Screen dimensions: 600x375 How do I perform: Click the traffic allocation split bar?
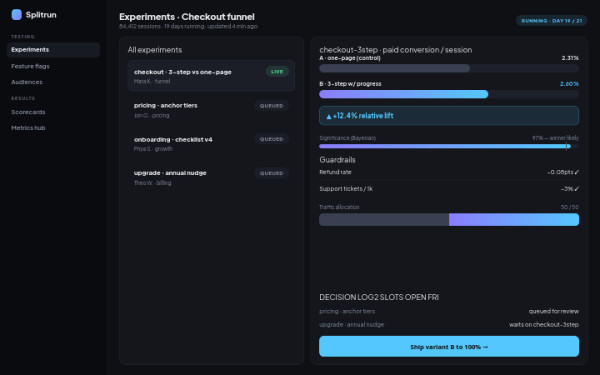coord(449,220)
